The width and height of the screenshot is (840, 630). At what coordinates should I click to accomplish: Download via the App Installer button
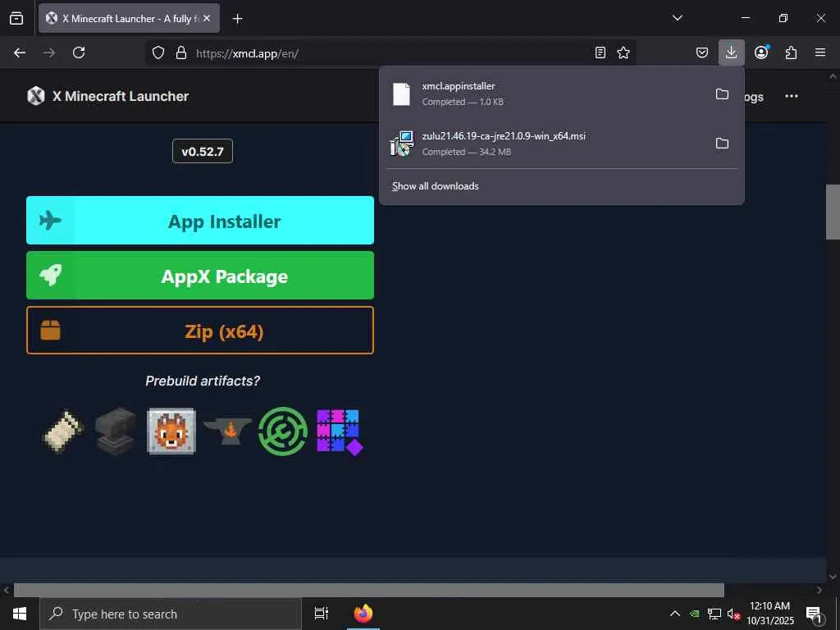coord(200,220)
